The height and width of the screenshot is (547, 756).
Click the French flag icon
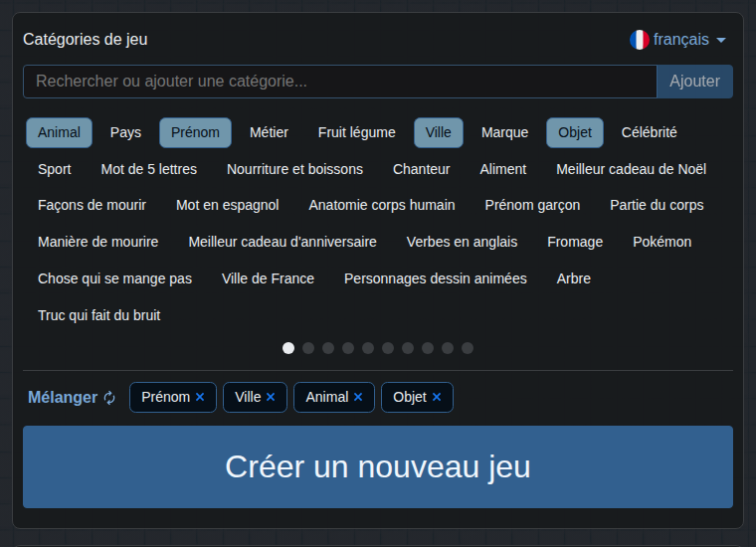tap(640, 40)
